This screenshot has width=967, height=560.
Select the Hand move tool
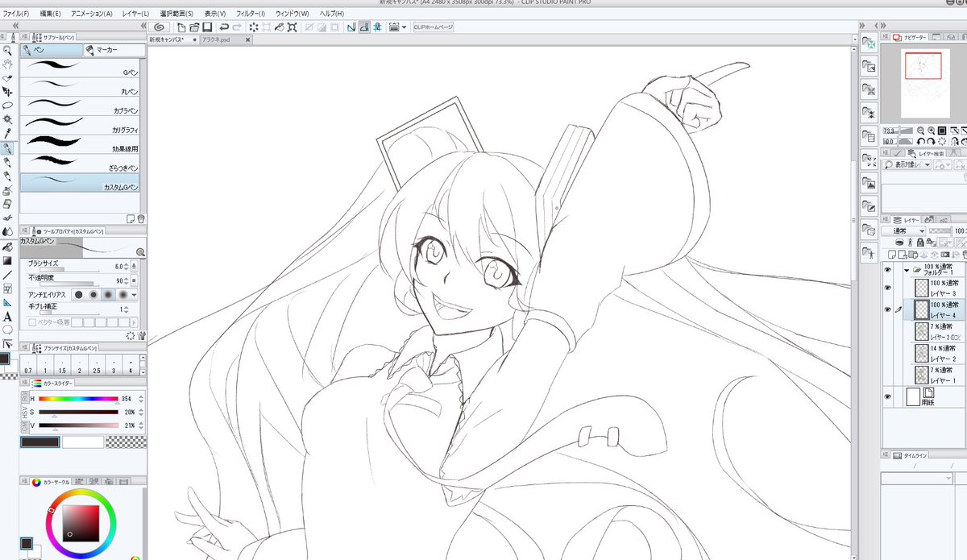point(7,64)
